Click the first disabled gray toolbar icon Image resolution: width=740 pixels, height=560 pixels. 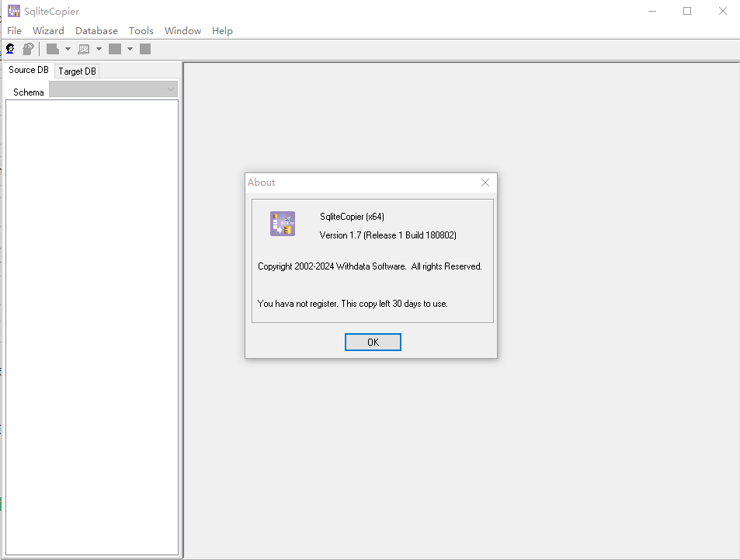click(x=53, y=49)
